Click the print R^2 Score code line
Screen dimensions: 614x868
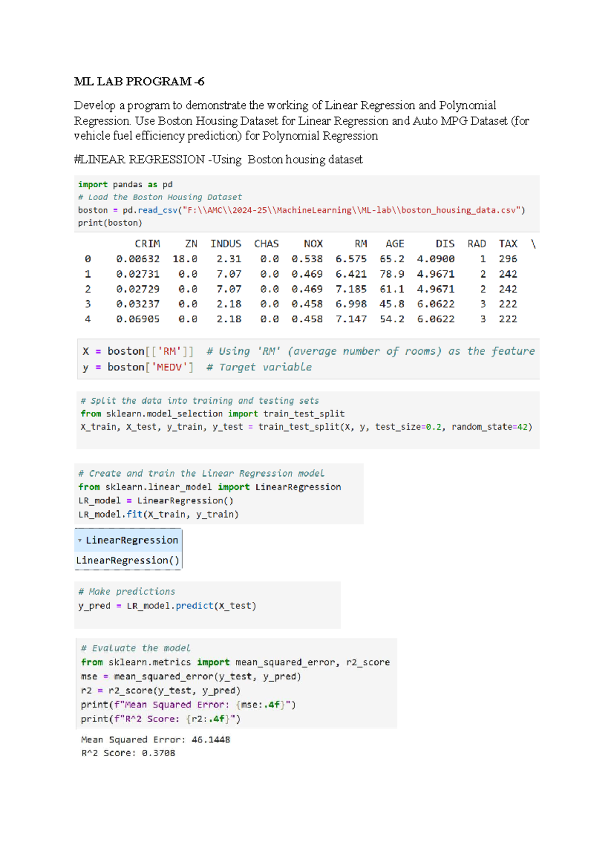coord(161,720)
